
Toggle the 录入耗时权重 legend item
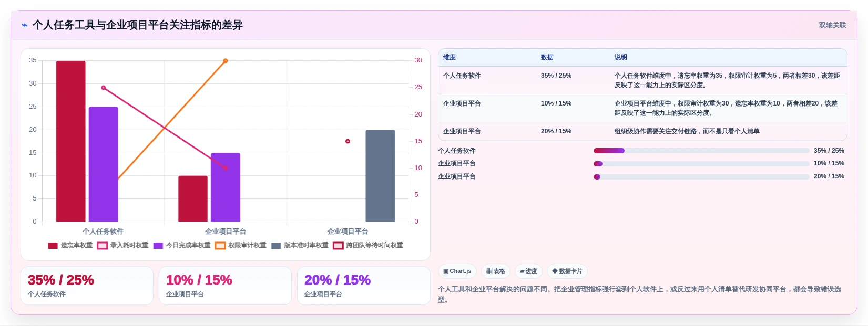122,245
